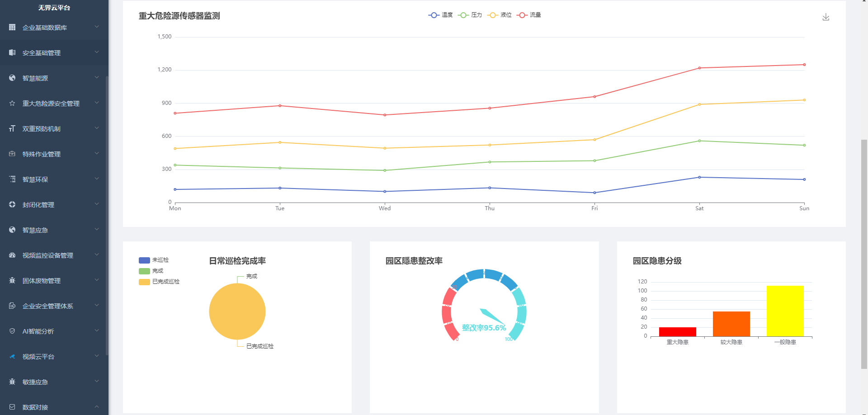Viewport: 868px width, 415px height.
Task: Click the 固体废物管理 menu label
Action: 42,281
